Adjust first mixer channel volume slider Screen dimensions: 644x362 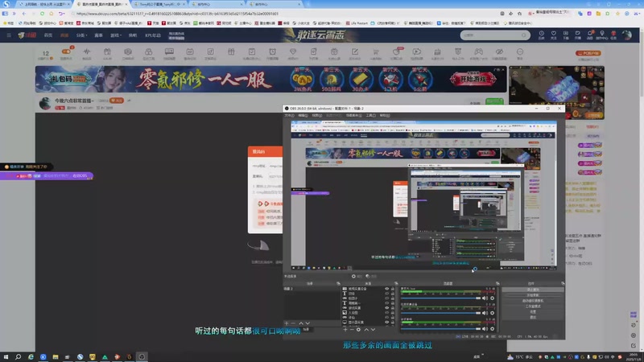click(440, 298)
